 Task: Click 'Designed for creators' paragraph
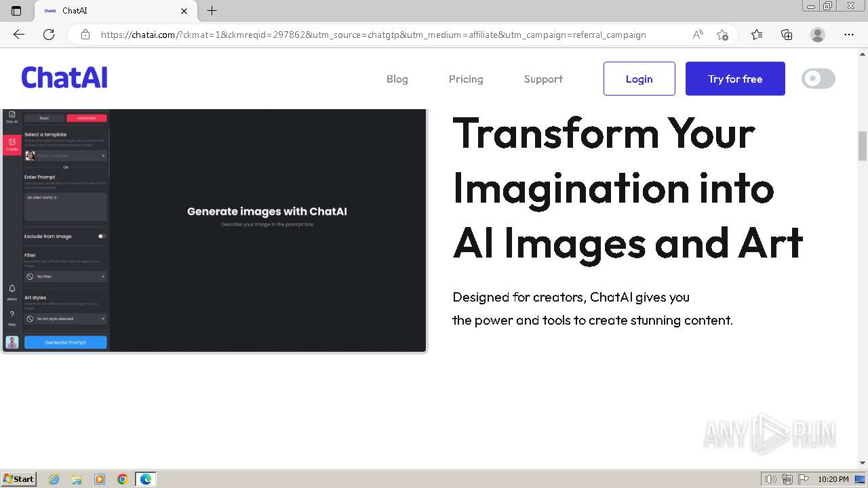(593, 308)
